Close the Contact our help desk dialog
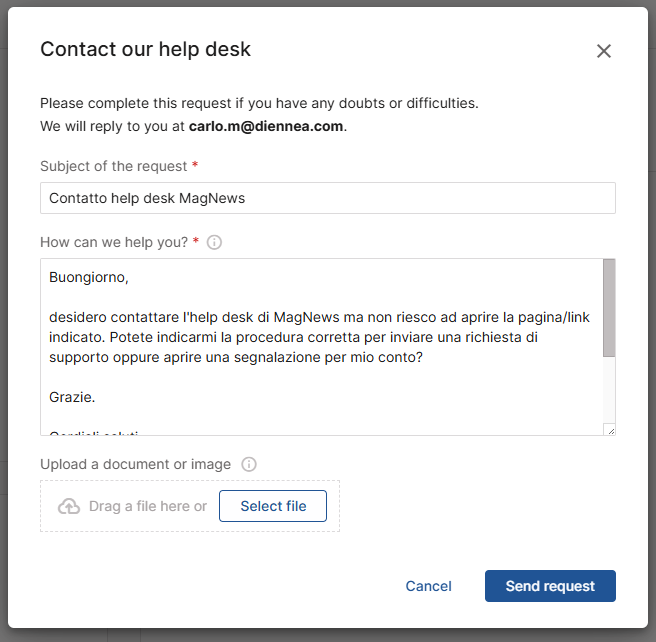Image resolution: width=656 pixels, height=642 pixels. [603, 51]
